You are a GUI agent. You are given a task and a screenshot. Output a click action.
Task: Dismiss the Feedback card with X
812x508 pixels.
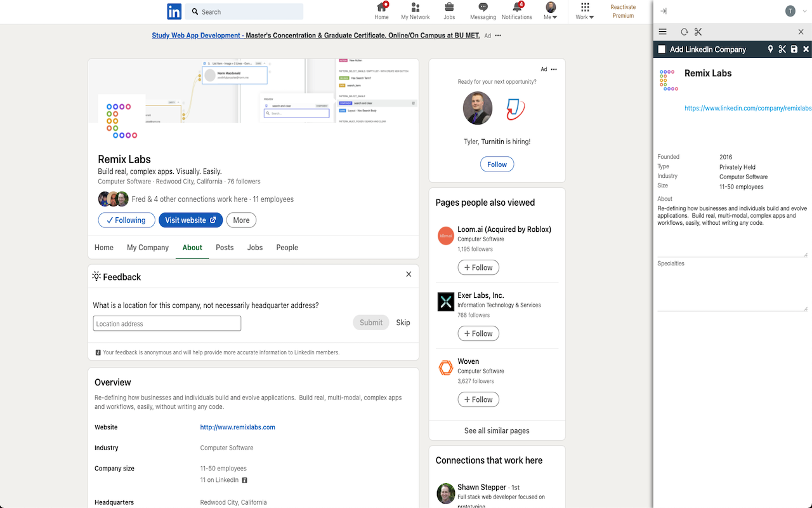(409, 274)
